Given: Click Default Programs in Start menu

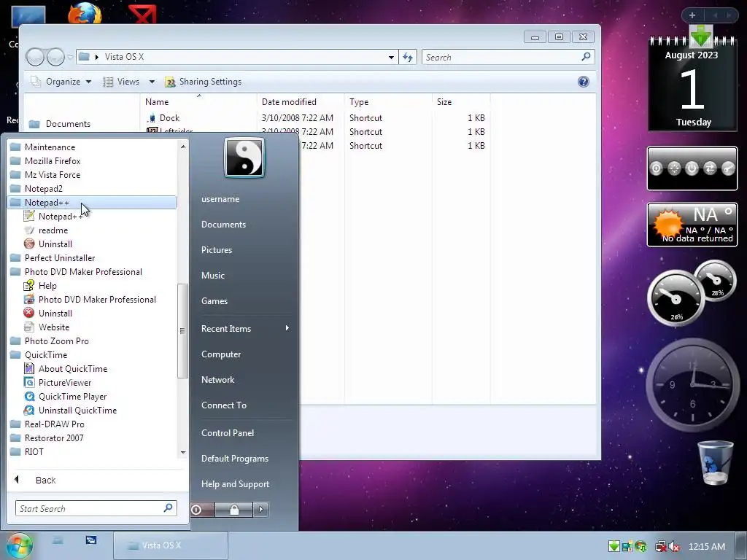Looking at the screenshot, I should tap(234, 459).
